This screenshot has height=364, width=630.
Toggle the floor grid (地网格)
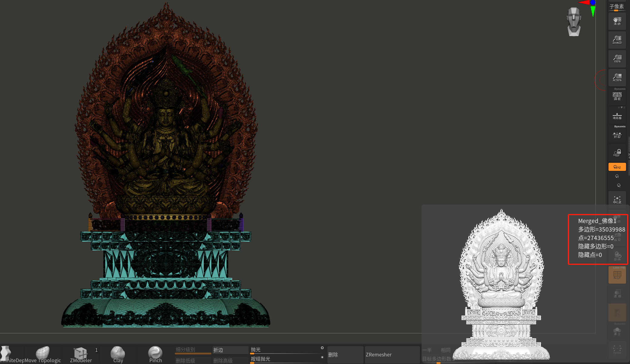pos(617,115)
